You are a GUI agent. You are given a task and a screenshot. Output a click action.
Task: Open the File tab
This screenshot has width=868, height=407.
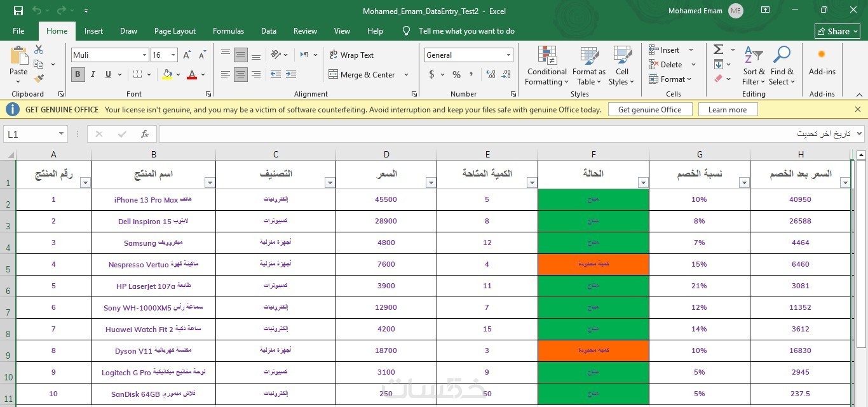click(18, 31)
